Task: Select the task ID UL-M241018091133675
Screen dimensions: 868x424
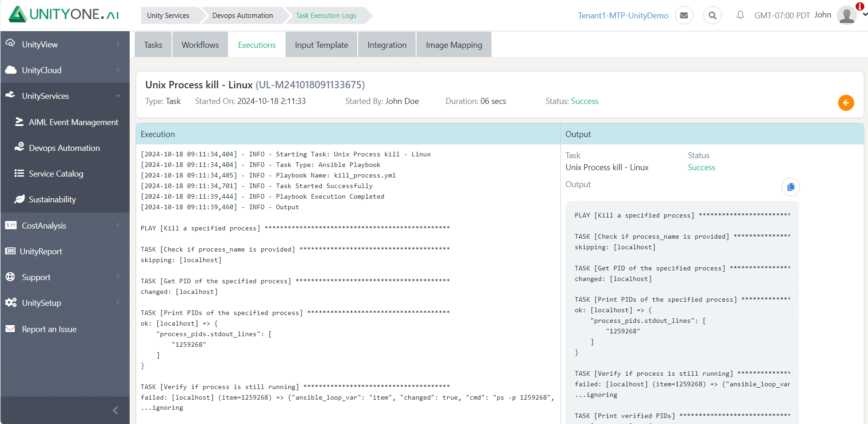Action: point(310,85)
